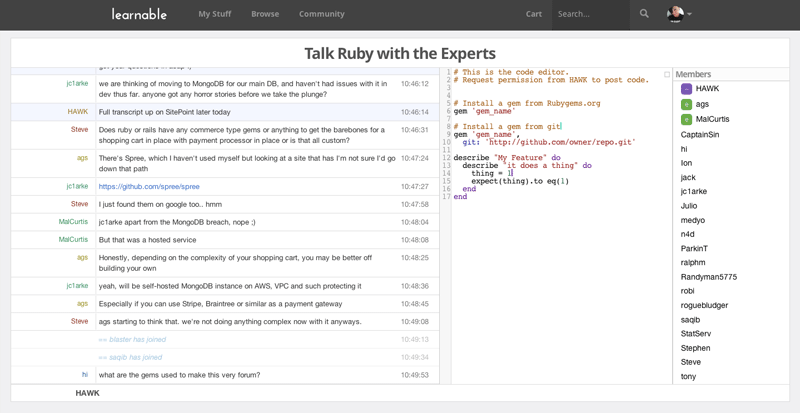Open the Cart link
This screenshot has width=800, height=413.
click(x=534, y=14)
